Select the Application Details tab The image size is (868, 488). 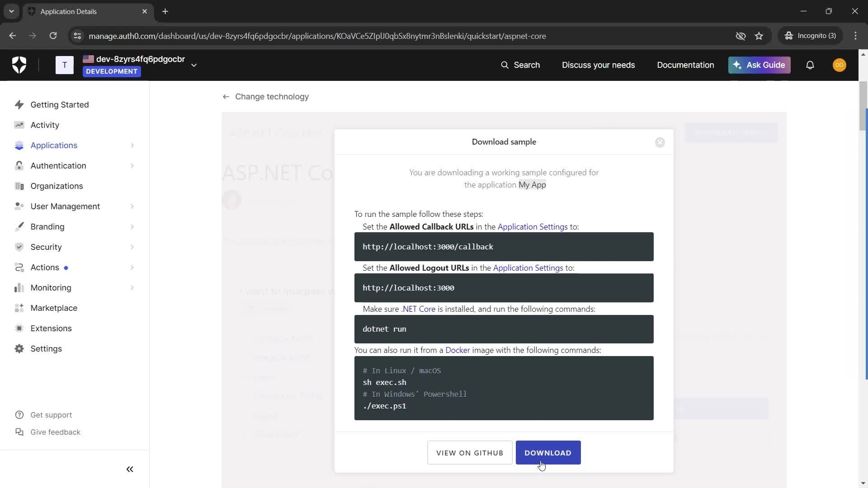[88, 11]
